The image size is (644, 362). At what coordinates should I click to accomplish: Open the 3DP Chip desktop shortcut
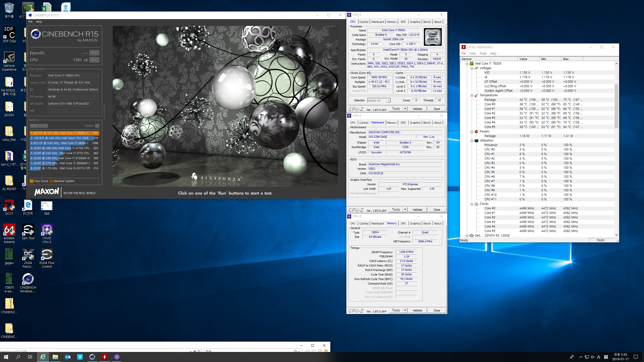[9, 35]
